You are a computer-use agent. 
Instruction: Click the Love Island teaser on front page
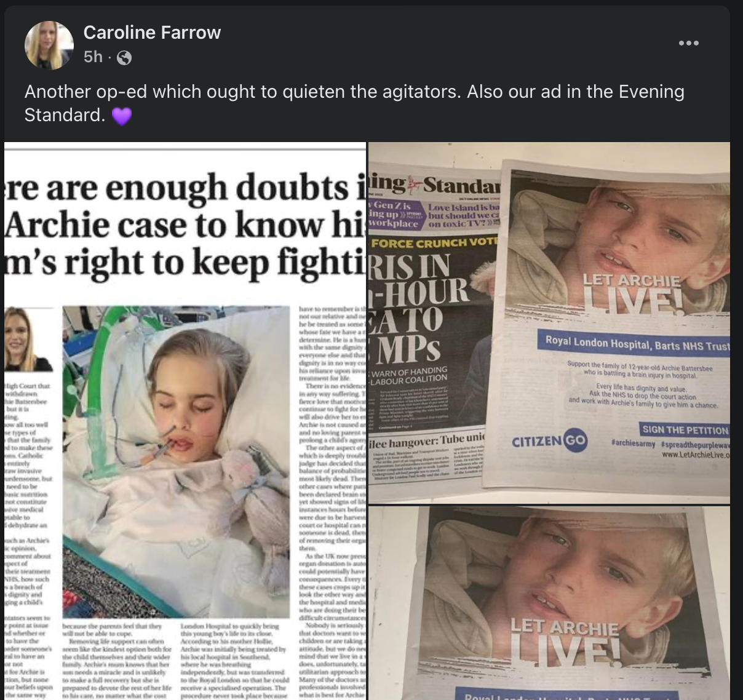464,216
